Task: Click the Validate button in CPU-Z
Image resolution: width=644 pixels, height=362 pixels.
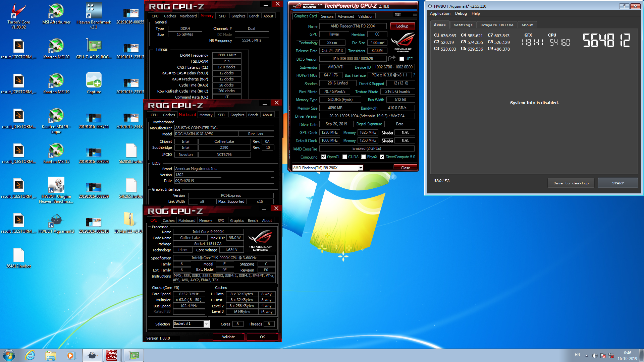Action: click(x=228, y=337)
